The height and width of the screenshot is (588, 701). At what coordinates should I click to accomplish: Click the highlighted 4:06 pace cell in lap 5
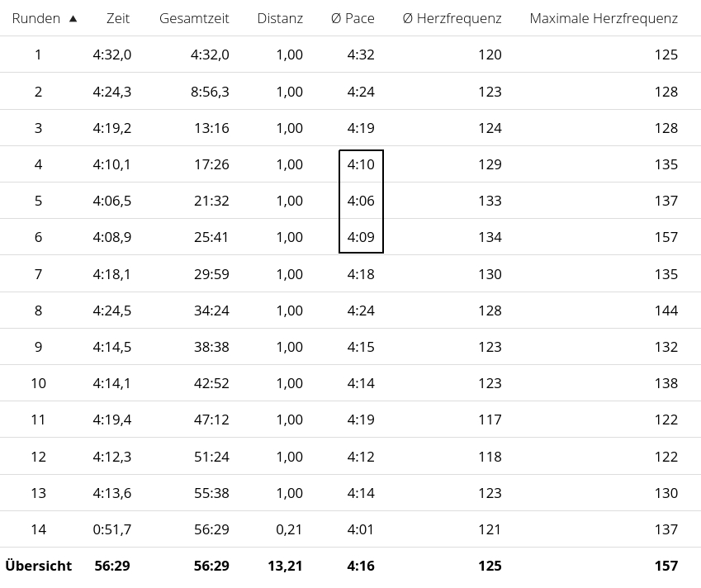(361, 201)
